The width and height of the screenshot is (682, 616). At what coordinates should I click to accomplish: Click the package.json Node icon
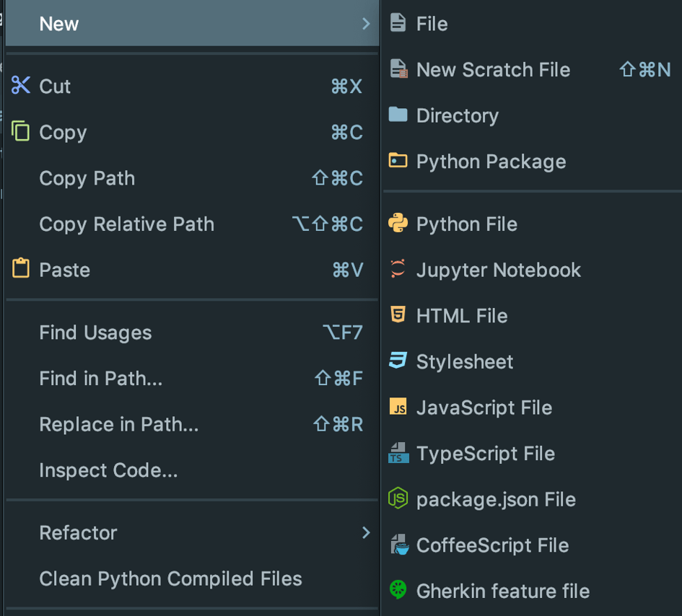point(398,499)
